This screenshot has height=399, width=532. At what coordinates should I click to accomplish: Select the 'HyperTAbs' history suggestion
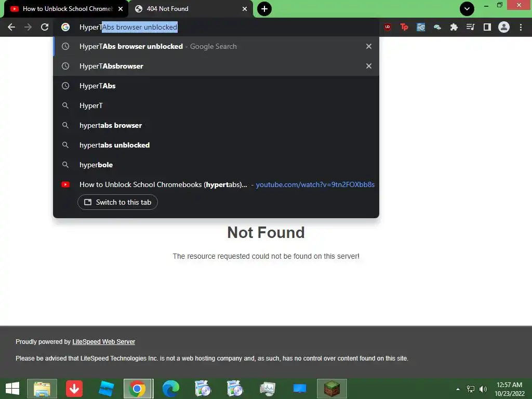tap(216, 86)
